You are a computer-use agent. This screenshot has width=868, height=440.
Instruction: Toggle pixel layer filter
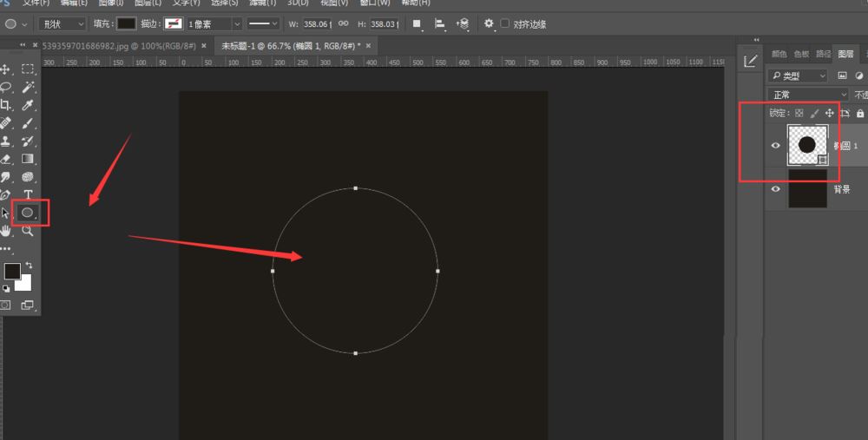pos(843,76)
